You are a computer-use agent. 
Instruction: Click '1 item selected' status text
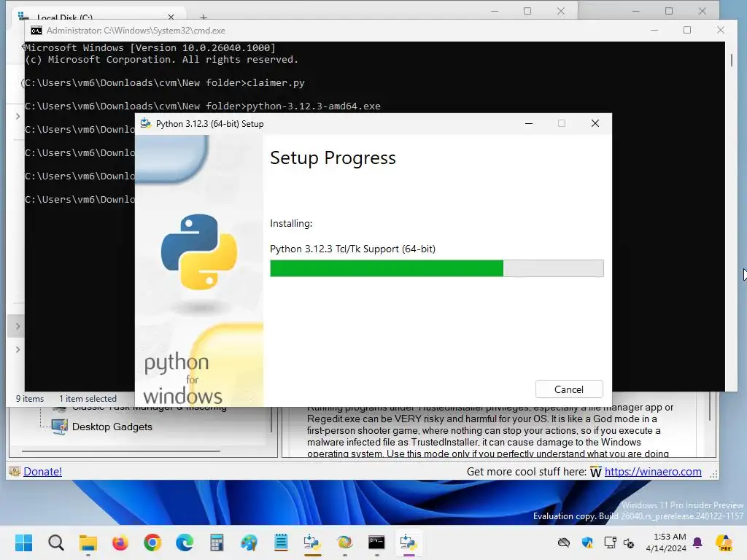(x=88, y=399)
